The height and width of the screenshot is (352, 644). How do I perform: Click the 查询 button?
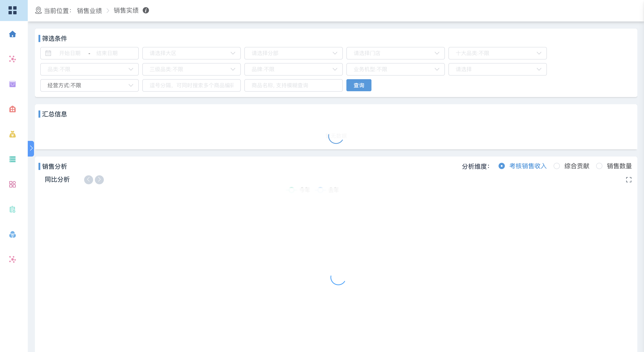(x=358, y=85)
